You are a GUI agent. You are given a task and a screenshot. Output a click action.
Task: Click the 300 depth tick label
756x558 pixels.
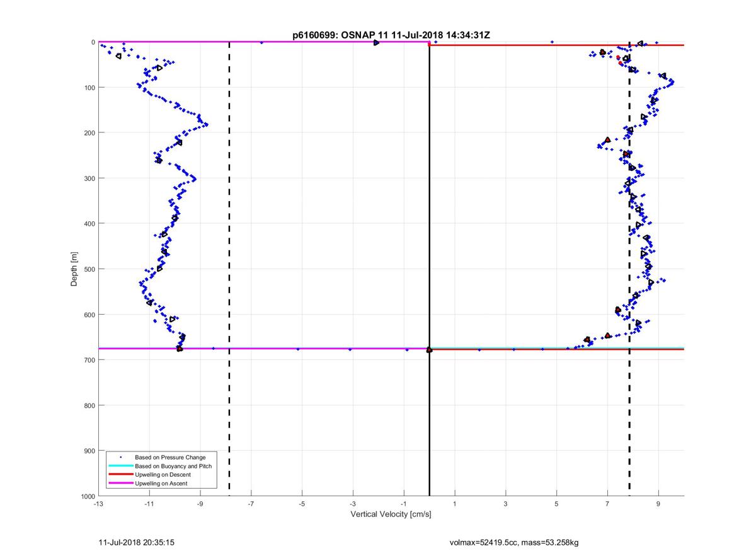click(x=89, y=178)
